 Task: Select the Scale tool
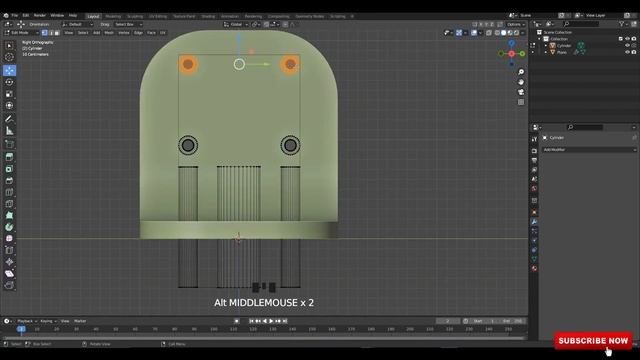9,94
